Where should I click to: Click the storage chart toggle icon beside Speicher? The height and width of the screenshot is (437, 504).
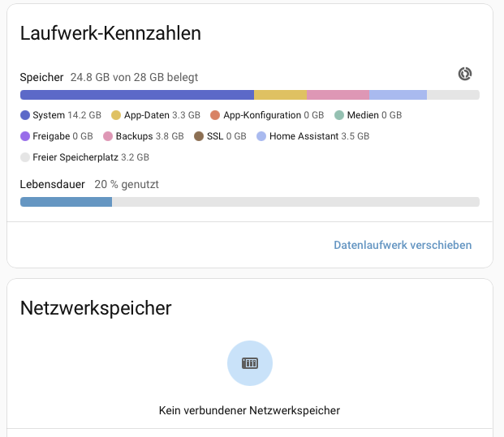click(x=465, y=74)
